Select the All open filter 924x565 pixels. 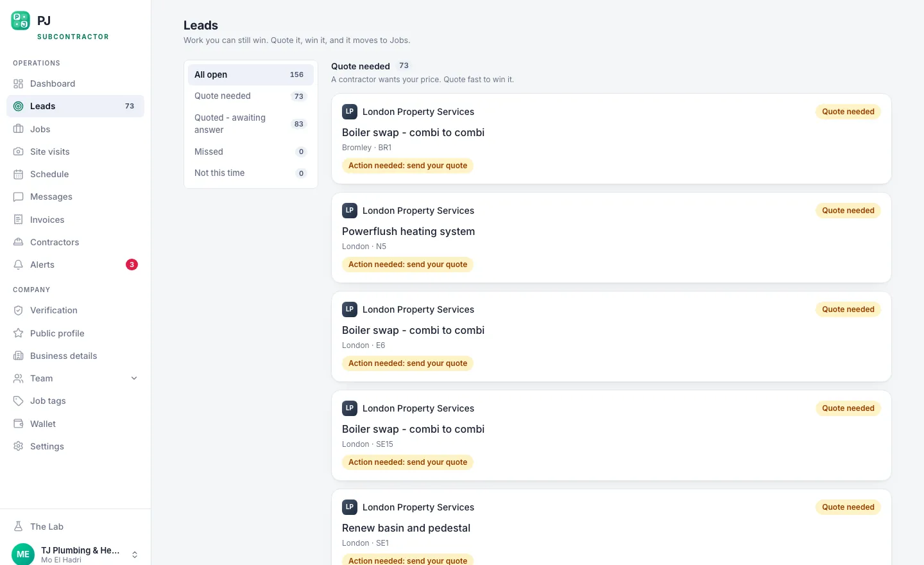250,74
